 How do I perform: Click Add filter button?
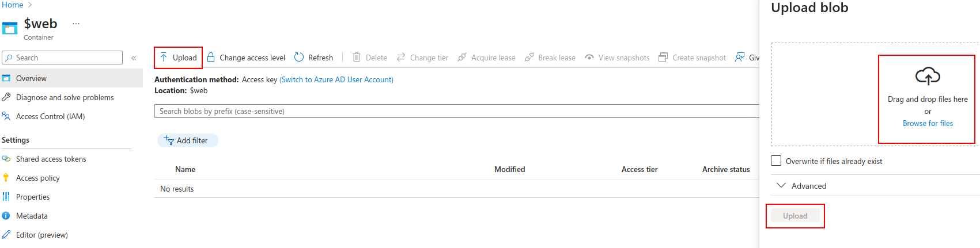point(188,140)
